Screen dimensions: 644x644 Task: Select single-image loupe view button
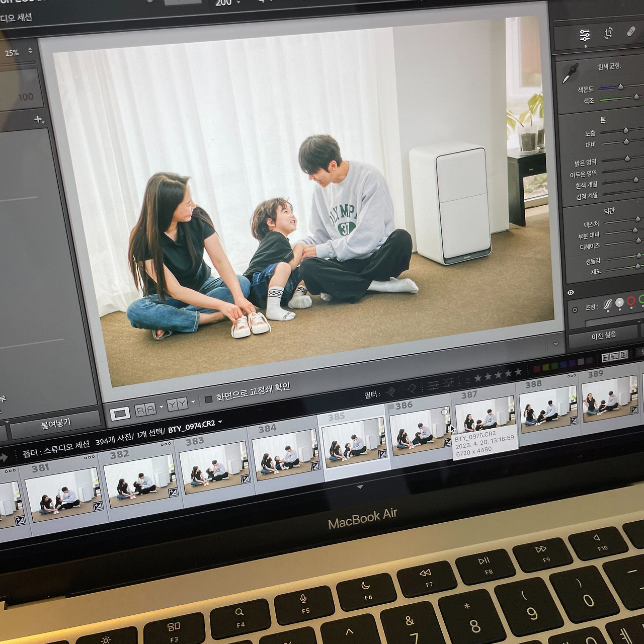pos(120,414)
